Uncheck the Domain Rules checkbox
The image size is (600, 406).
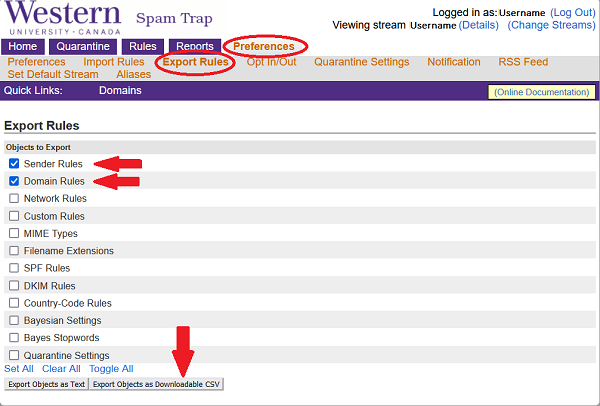(14, 181)
